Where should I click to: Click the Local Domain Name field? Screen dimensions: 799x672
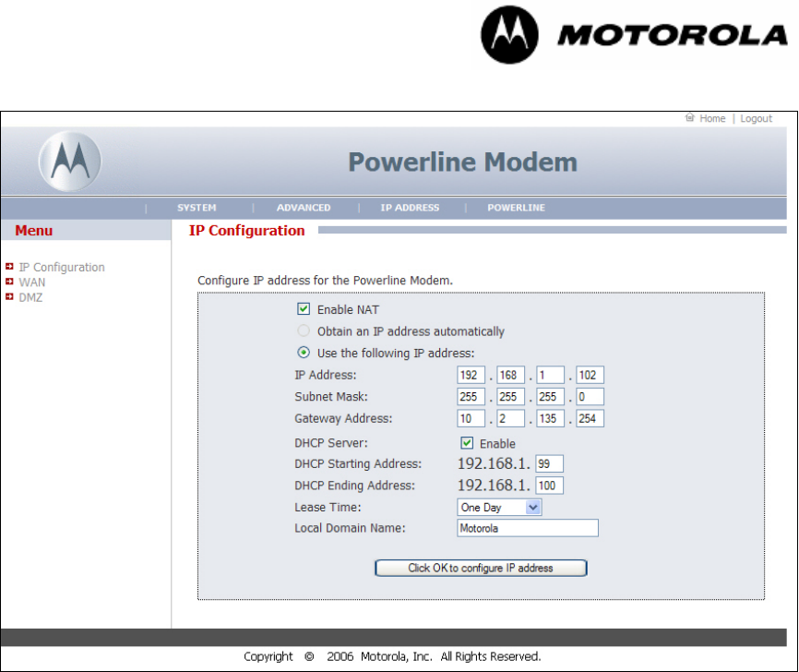[x=528, y=528]
